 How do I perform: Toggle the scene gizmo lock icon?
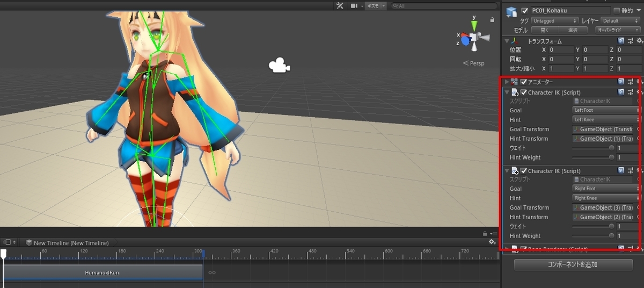[x=492, y=19]
